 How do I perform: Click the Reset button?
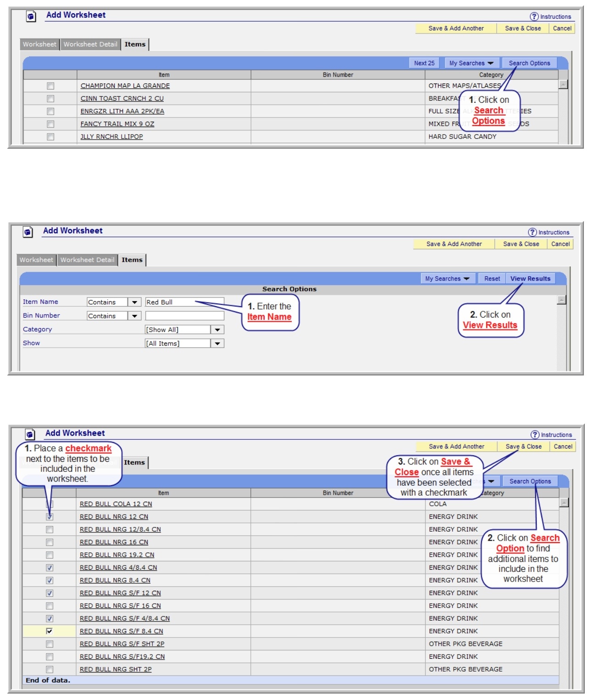(x=492, y=279)
